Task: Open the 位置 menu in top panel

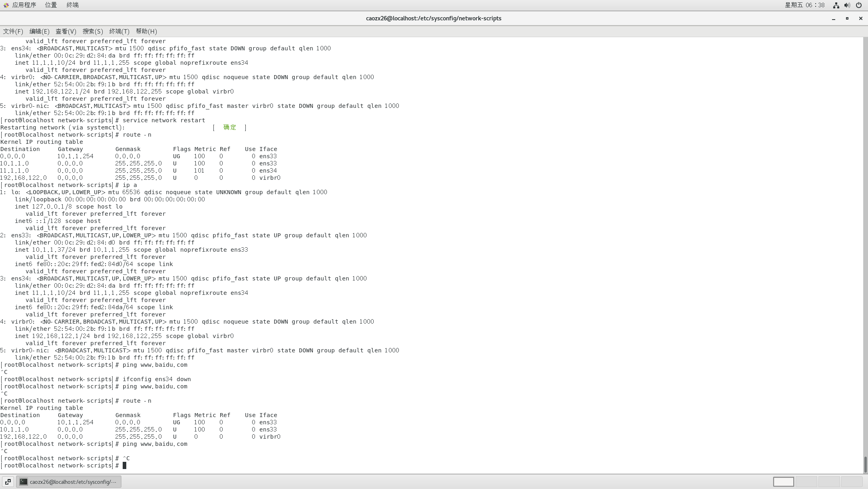Action: pyautogui.click(x=51, y=5)
